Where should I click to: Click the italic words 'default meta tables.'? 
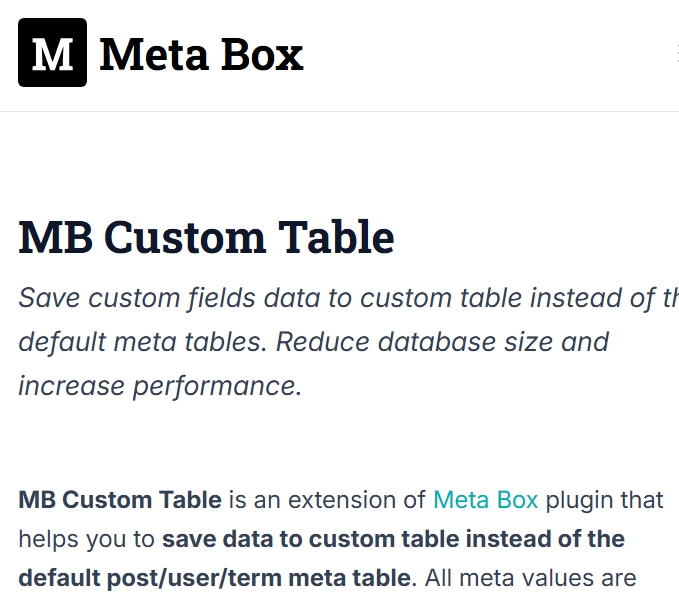coord(142,342)
